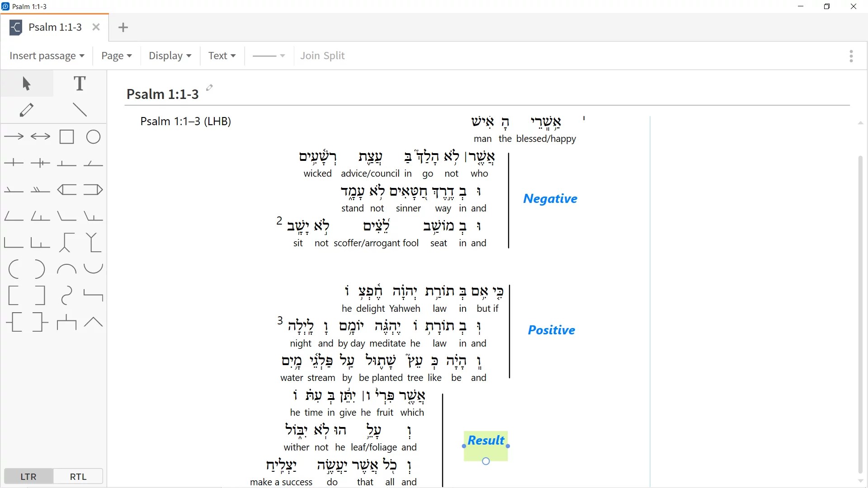
Task: Open a new diagram tab
Action: (x=123, y=28)
